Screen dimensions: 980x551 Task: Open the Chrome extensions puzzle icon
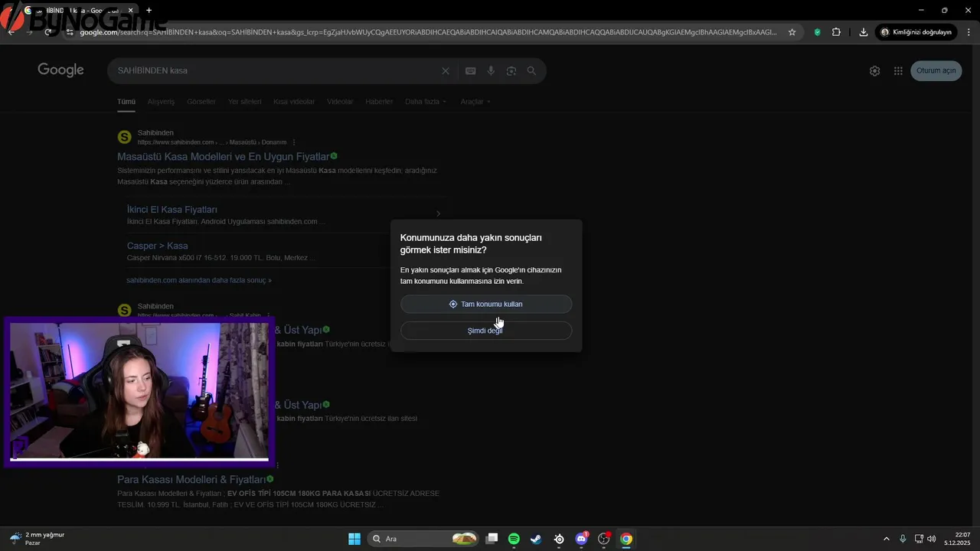click(x=836, y=32)
